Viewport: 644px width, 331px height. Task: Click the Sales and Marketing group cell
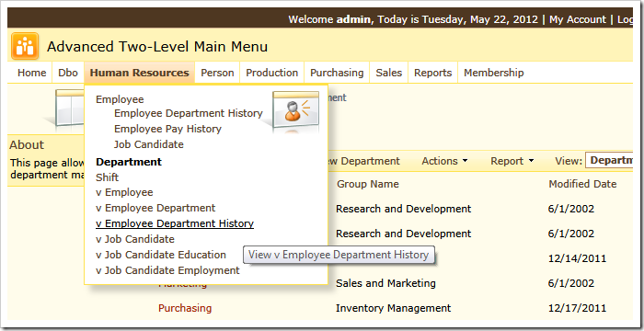(385, 283)
